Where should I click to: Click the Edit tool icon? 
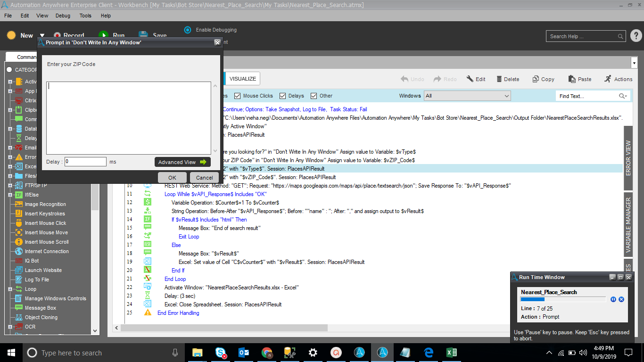470,79
